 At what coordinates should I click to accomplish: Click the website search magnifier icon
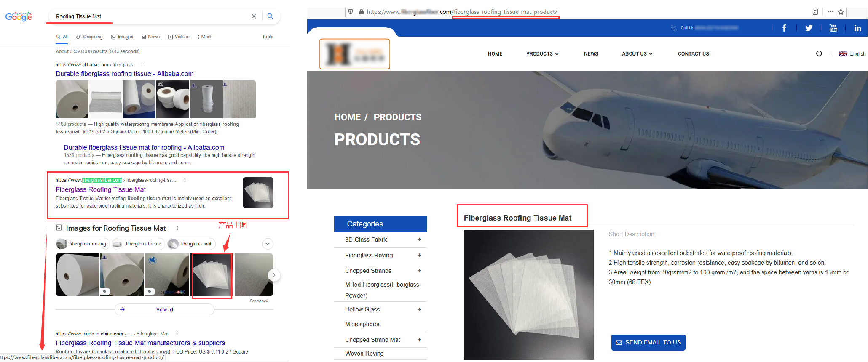point(819,53)
